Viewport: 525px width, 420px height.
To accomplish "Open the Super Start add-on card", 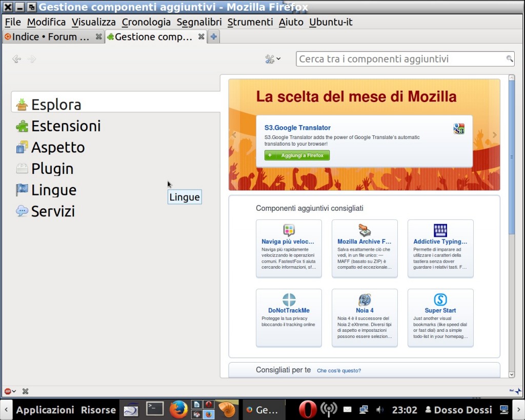I will pos(440,318).
